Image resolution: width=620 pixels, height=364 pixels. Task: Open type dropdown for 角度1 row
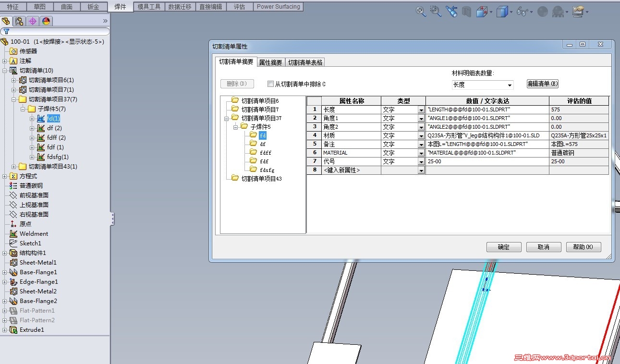421,119
